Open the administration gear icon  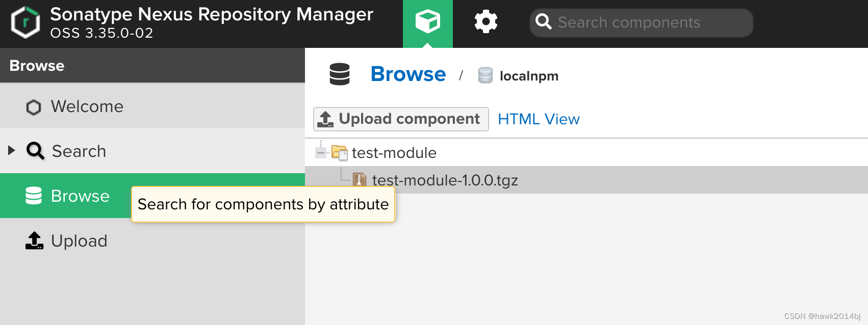coord(486,22)
